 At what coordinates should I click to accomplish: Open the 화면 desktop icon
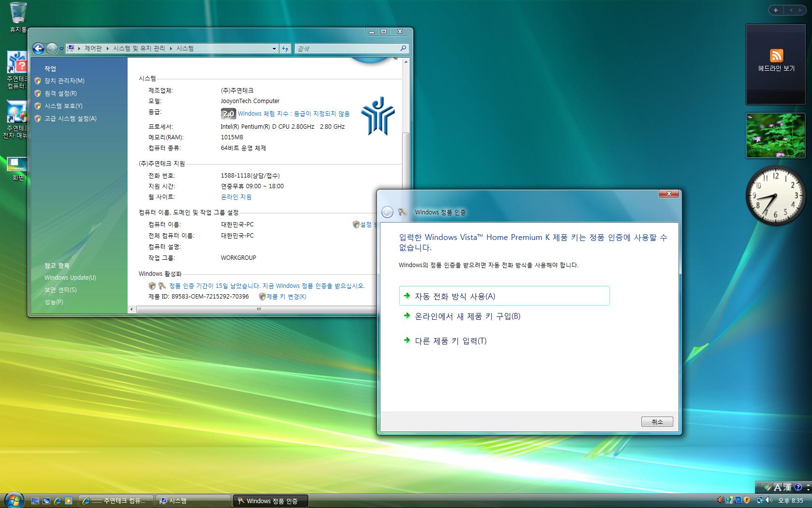coord(16,168)
